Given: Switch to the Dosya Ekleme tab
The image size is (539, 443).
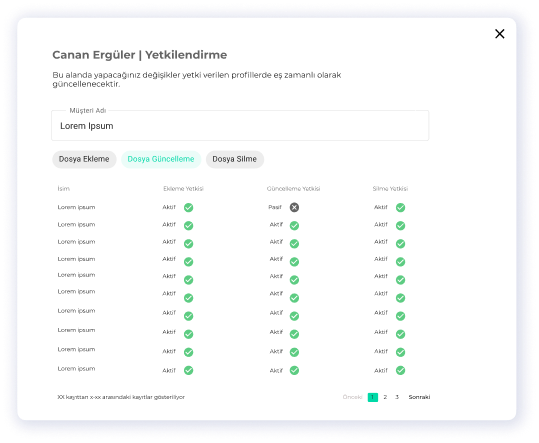Looking at the screenshot, I should tap(84, 159).
